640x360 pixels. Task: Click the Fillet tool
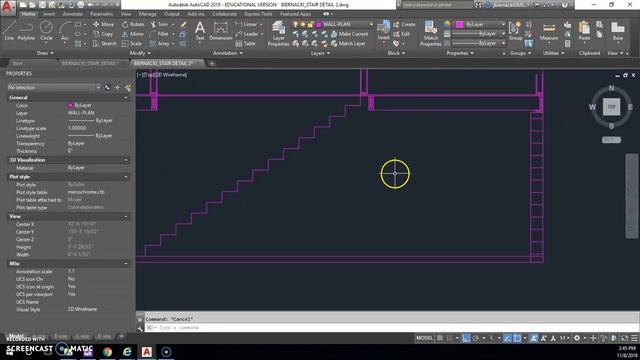159,34
